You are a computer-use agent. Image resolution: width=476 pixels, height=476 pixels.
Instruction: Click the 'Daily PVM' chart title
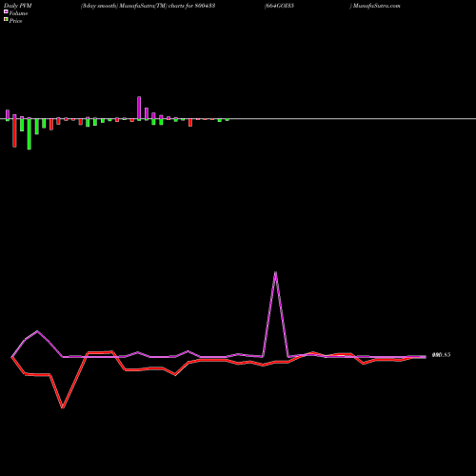[x=18, y=6]
